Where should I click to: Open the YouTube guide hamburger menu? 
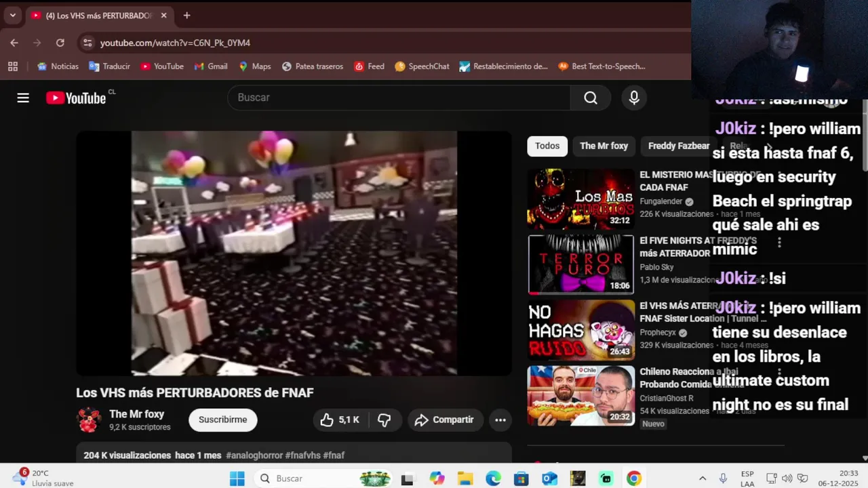pyautogui.click(x=23, y=98)
